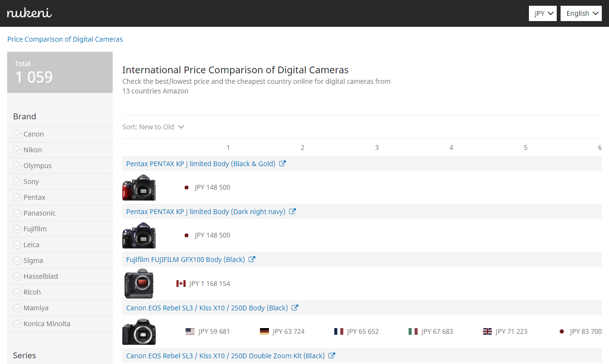This screenshot has height=364, width=609.
Task: Open the English language selector
Action: pyautogui.click(x=581, y=13)
